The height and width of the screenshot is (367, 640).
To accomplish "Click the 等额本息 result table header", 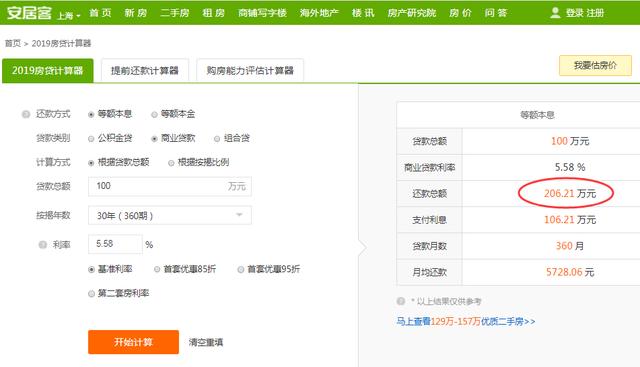I will 537,115.
